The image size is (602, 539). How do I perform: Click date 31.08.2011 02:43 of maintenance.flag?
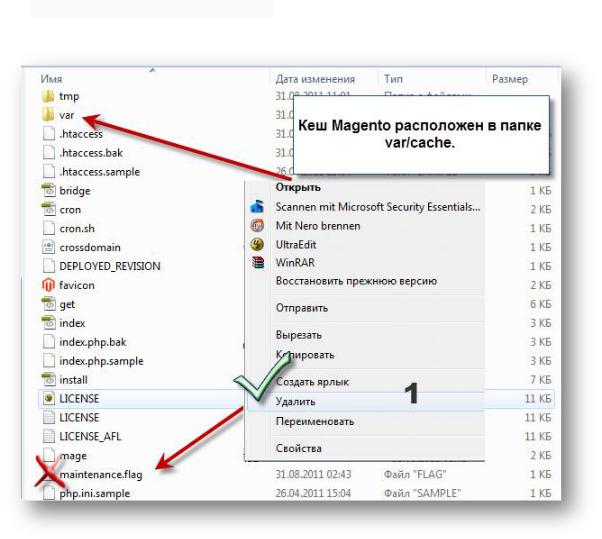click(313, 475)
